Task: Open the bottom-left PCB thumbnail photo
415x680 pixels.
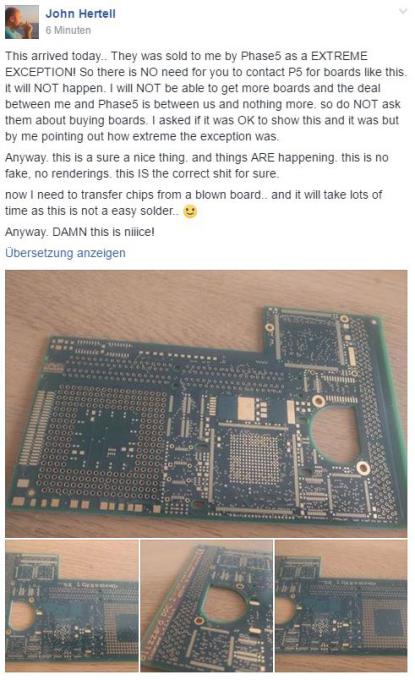Action: [72, 605]
